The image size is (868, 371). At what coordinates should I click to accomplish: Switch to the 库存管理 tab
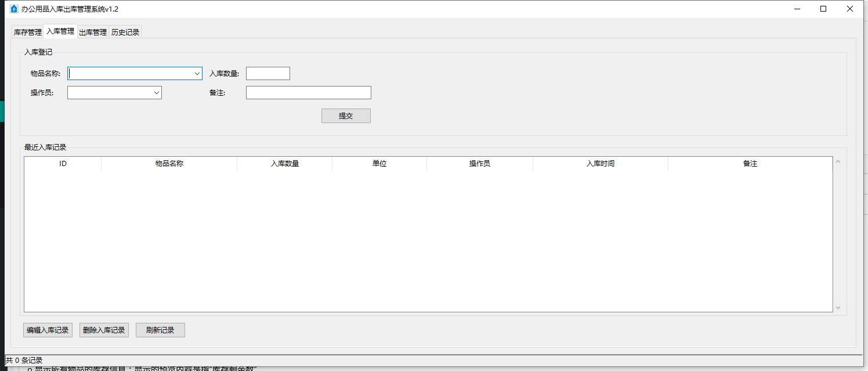(27, 33)
